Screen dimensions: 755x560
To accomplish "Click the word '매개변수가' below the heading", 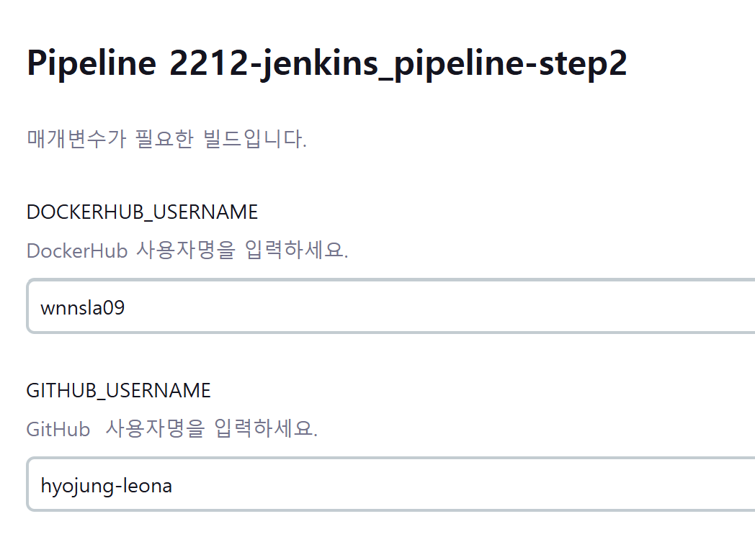I will click(x=76, y=138).
